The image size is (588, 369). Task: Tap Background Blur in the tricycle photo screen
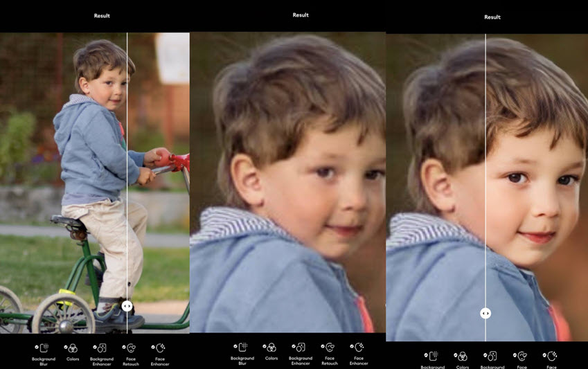(x=44, y=354)
